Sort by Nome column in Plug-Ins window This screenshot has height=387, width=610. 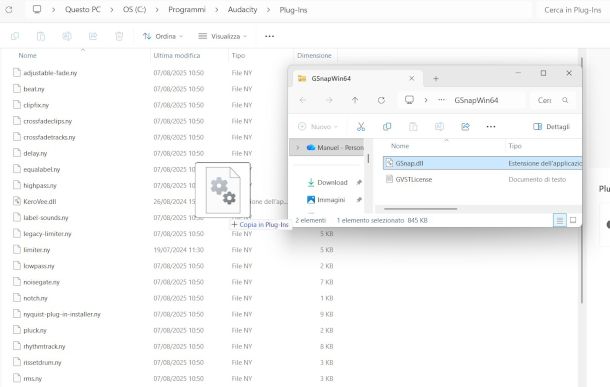[x=27, y=56]
